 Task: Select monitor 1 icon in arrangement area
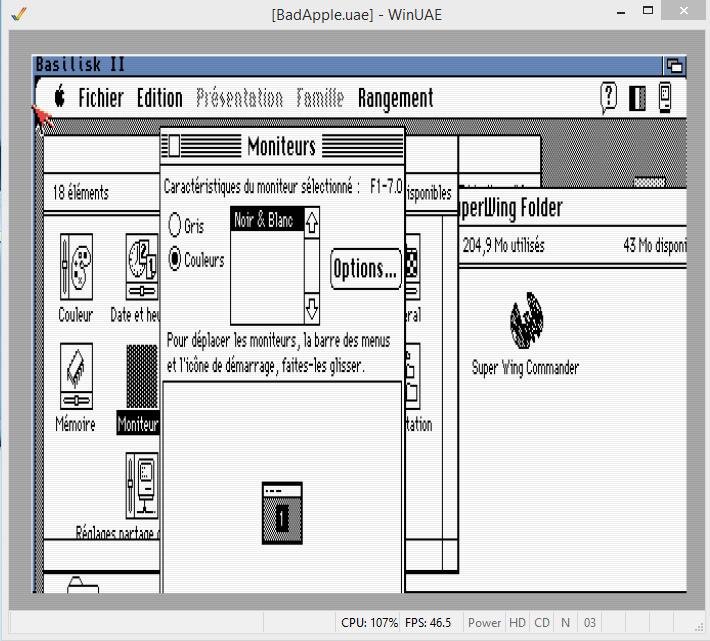tap(282, 513)
